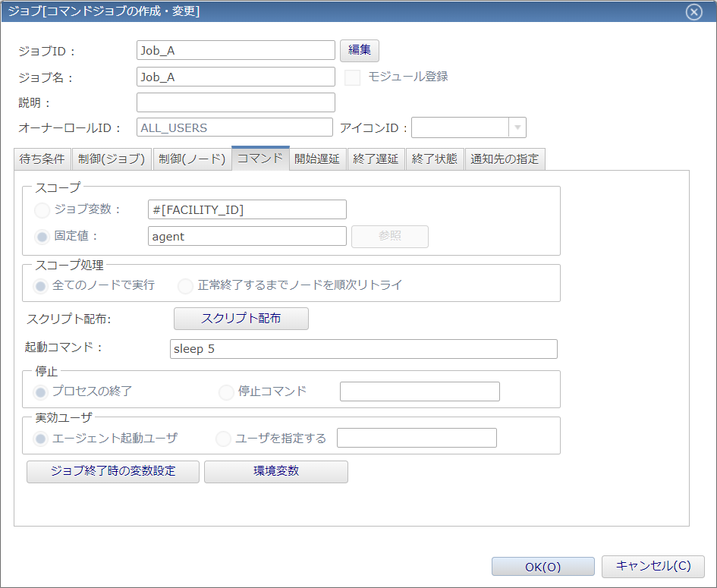Confirm with the OK(O) button
The width and height of the screenshot is (717, 588).
coord(542,567)
